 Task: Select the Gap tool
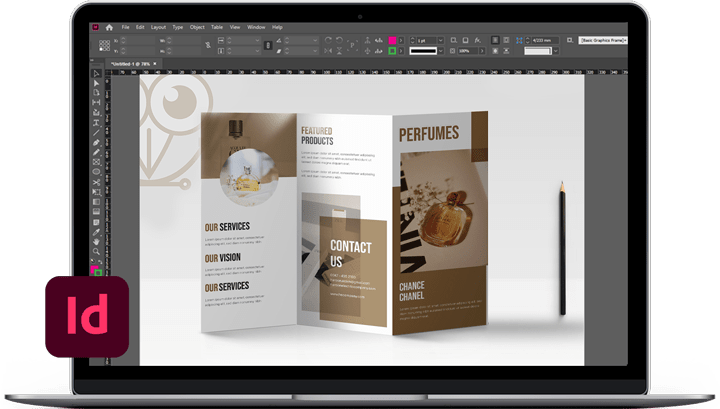(x=96, y=103)
